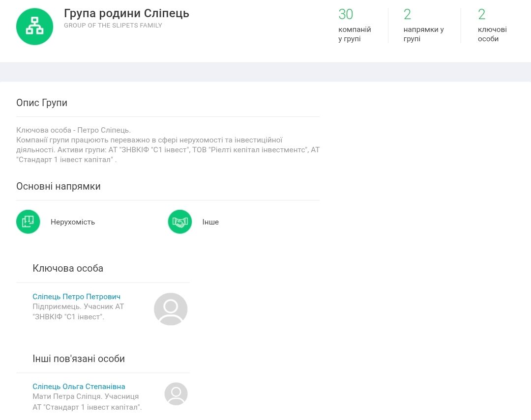Click the green group hierarchy logo icon
The height and width of the screenshot is (420, 531).
[34, 27]
